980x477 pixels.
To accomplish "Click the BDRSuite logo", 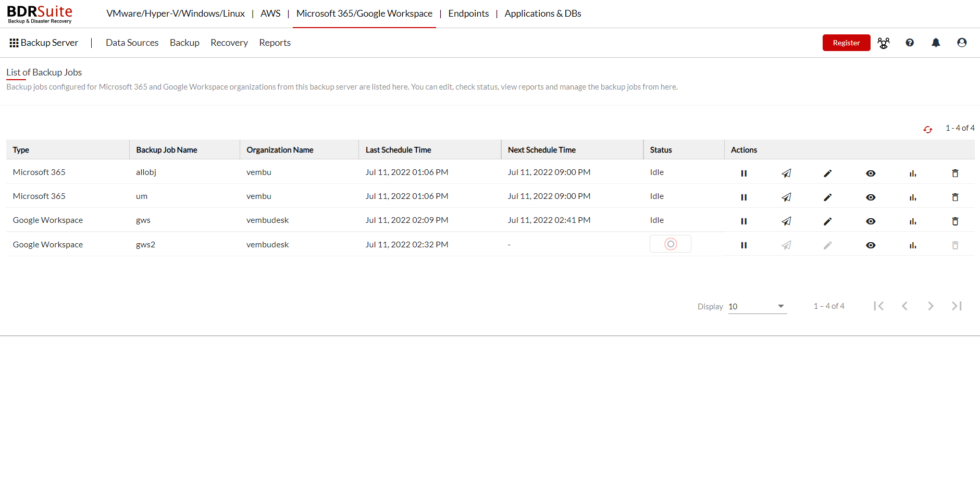I will pyautogui.click(x=40, y=14).
